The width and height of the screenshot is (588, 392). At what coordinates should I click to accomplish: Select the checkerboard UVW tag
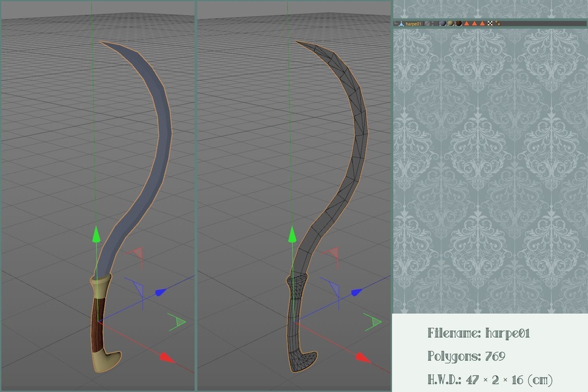pyautogui.click(x=490, y=24)
